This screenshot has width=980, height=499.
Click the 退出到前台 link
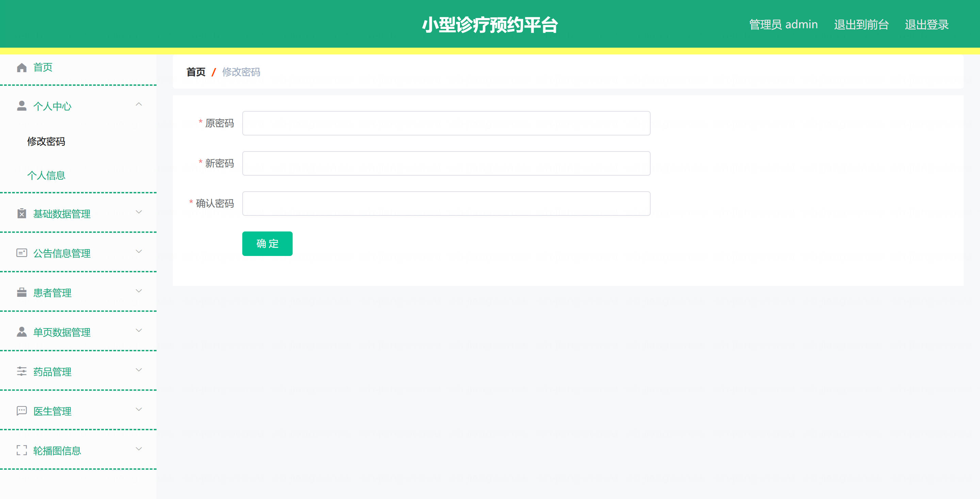coord(861,25)
